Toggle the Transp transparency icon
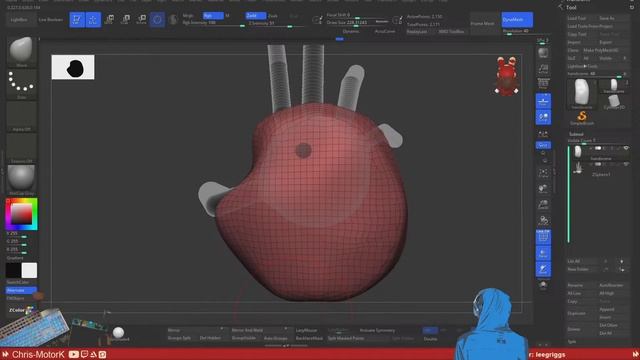This screenshot has height=360, width=640. tap(543, 253)
